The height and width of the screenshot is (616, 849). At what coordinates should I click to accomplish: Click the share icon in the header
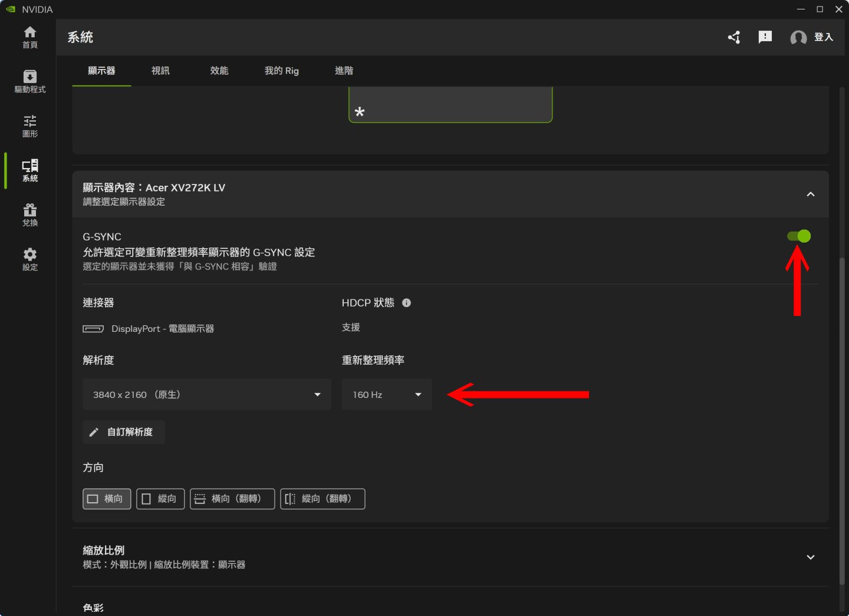coord(733,37)
